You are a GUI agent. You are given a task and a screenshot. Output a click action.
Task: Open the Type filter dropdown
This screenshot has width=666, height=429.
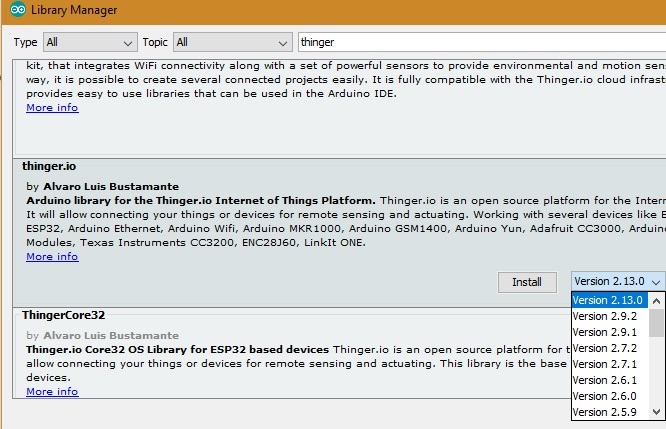coord(90,42)
